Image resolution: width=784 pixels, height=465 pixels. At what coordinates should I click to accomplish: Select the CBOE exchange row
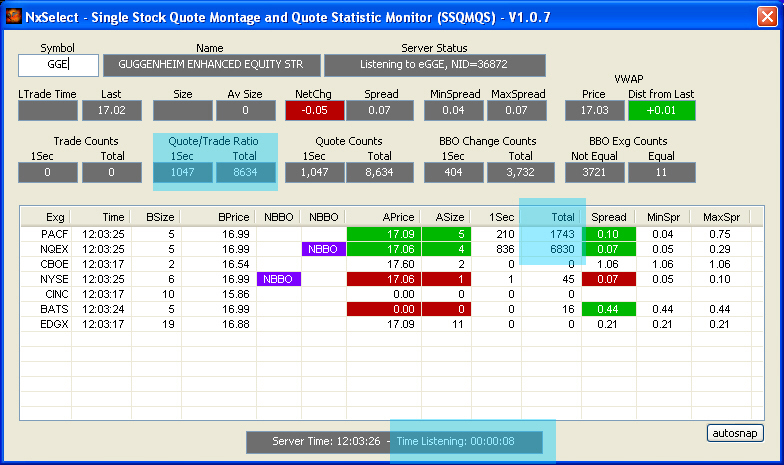(392, 264)
